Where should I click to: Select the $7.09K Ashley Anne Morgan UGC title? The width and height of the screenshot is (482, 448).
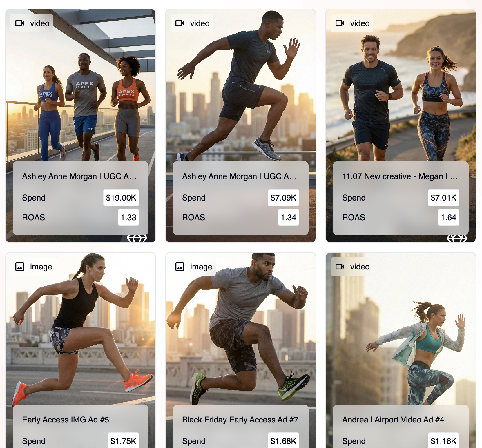(x=240, y=176)
